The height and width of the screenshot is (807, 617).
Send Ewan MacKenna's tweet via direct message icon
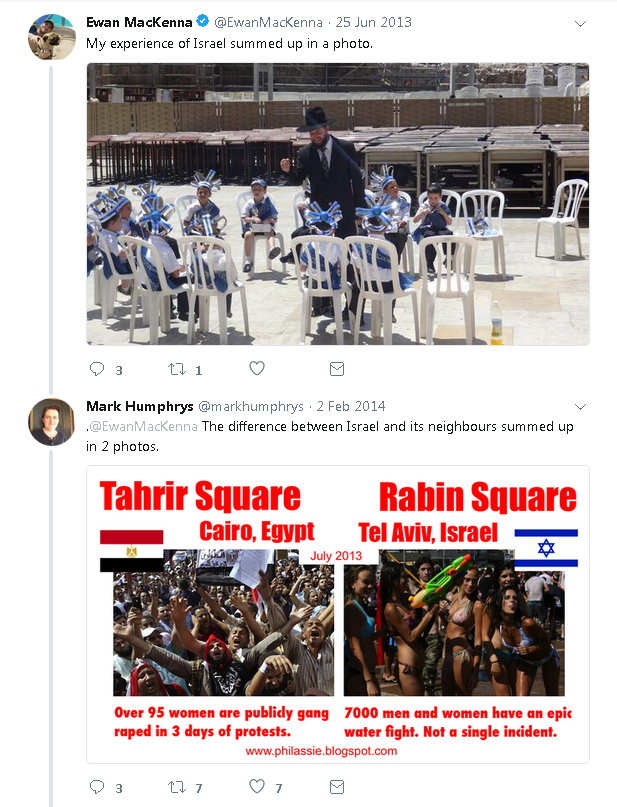337,369
